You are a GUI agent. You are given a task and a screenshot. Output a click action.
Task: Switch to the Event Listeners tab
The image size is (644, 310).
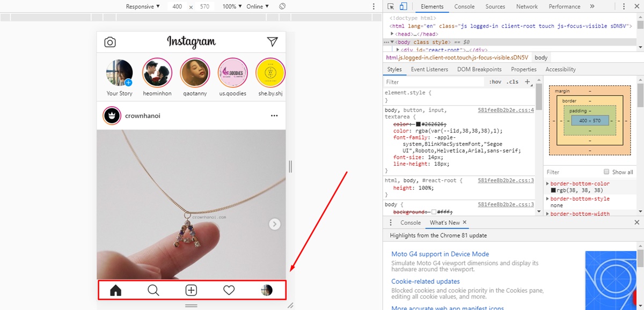pos(429,69)
